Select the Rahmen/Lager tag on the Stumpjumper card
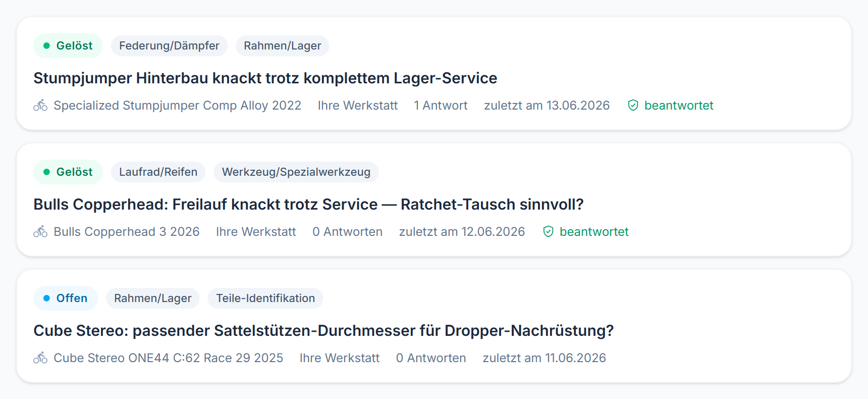 pyautogui.click(x=282, y=45)
